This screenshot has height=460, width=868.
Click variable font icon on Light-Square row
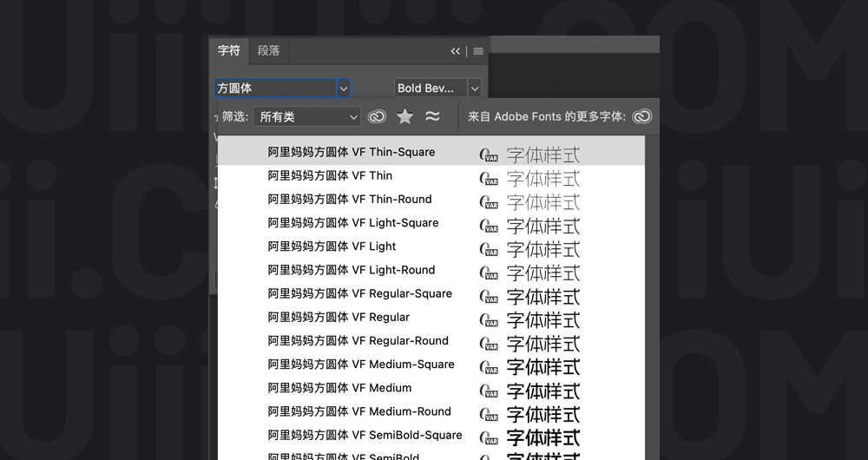[488, 226]
